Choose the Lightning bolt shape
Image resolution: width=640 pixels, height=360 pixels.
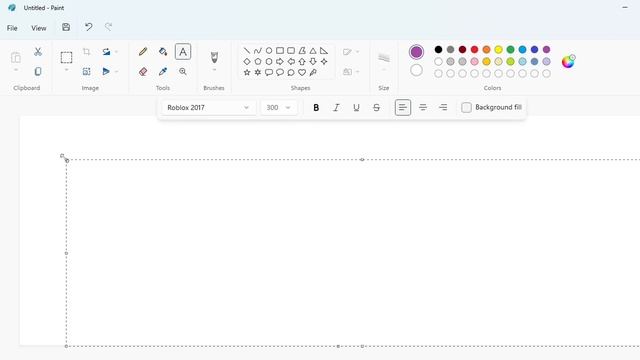click(x=313, y=72)
